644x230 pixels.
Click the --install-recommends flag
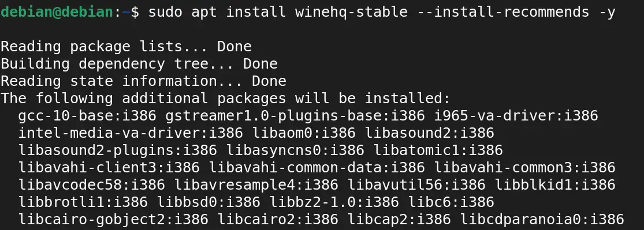(502, 12)
